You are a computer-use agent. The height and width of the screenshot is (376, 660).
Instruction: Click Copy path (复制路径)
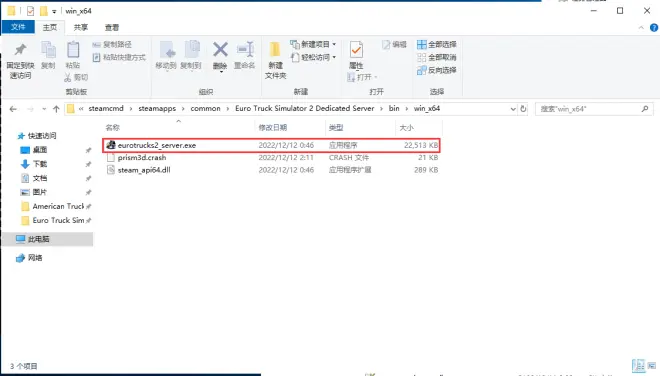click(112, 44)
